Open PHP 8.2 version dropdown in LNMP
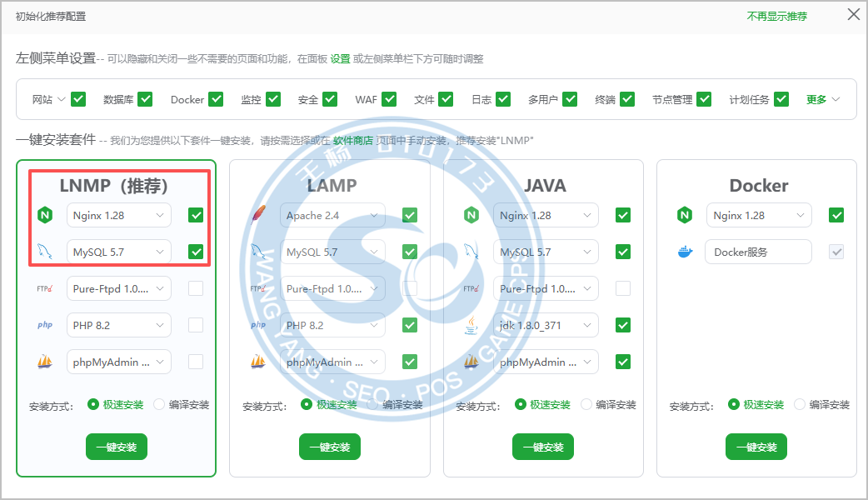Viewport: 868px width, 500px height. [118, 325]
